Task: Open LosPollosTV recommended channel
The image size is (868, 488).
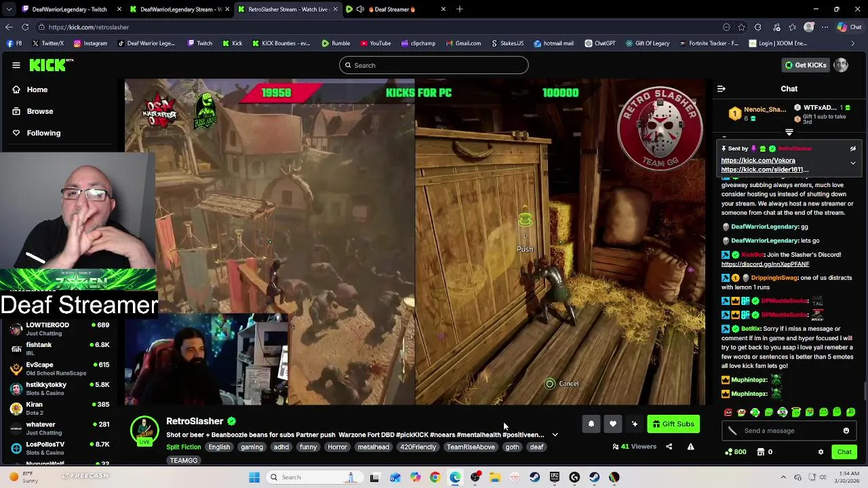Action: (x=60, y=448)
